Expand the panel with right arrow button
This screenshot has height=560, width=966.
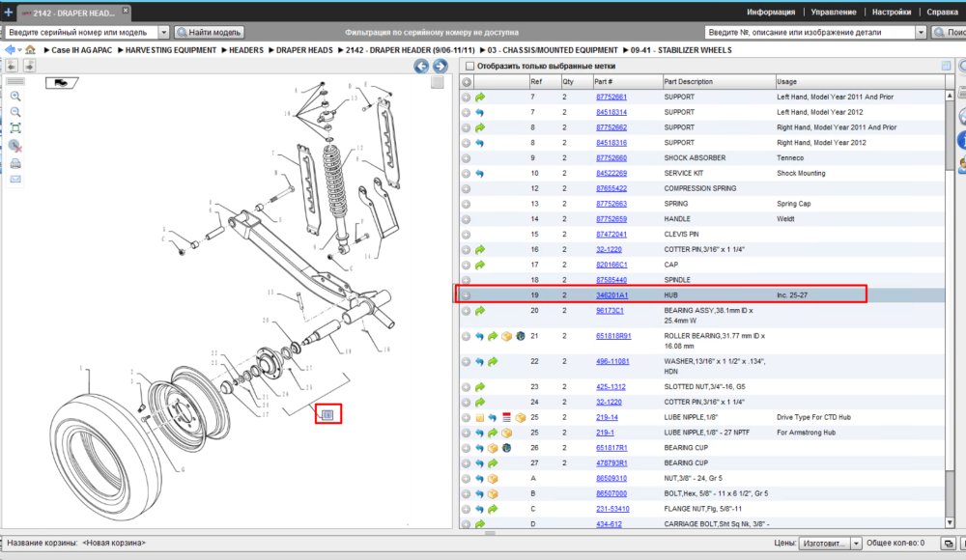pyautogui.click(x=29, y=66)
